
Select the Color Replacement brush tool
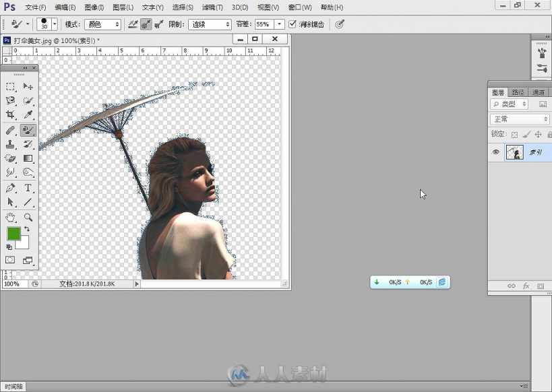(x=28, y=131)
